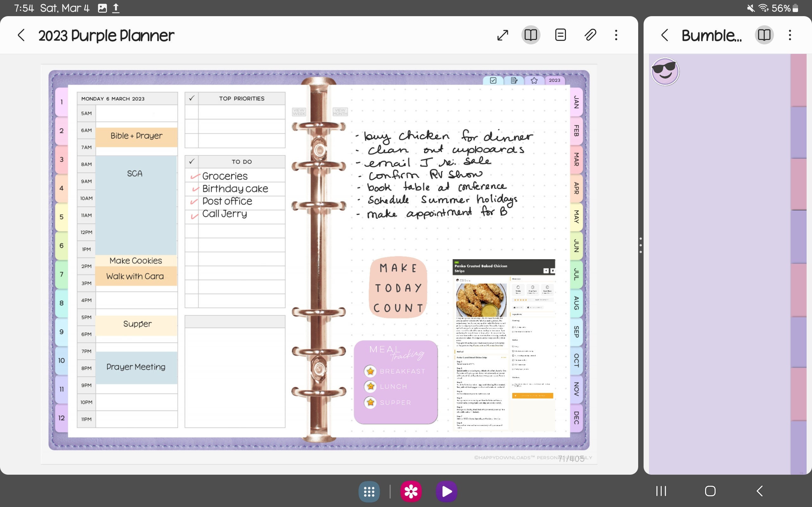Select the sunglasses emoji sticker
This screenshot has width=812, height=507.
tap(665, 71)
